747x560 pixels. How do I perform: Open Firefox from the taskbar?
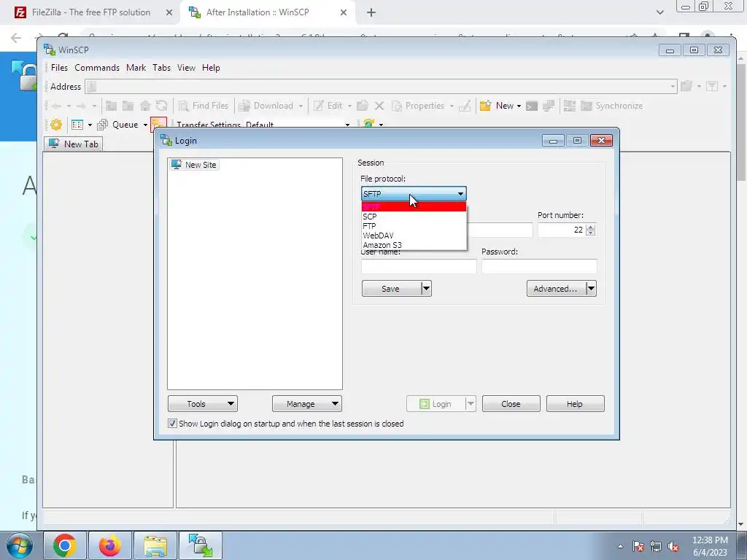[x=109, y=545]
